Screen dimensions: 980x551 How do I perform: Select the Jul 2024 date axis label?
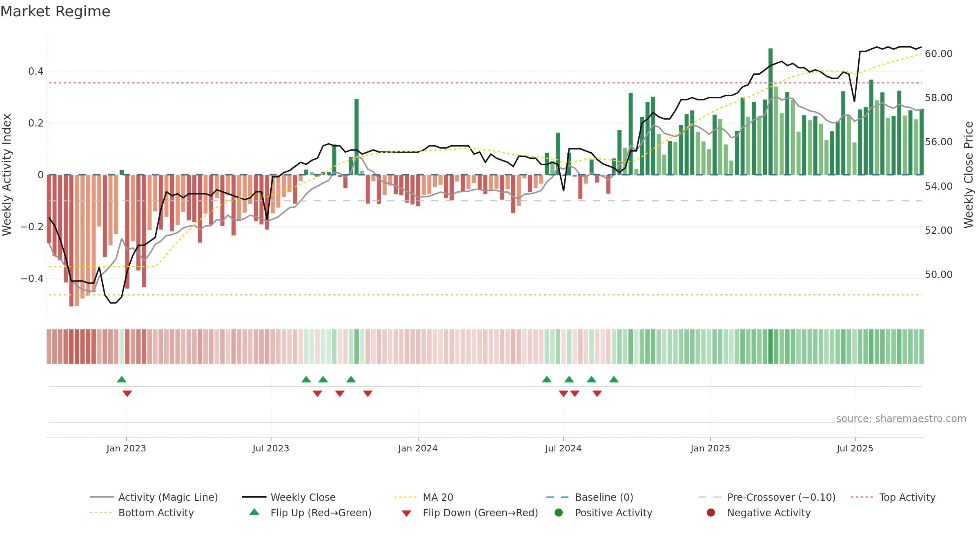coord(563,448)
